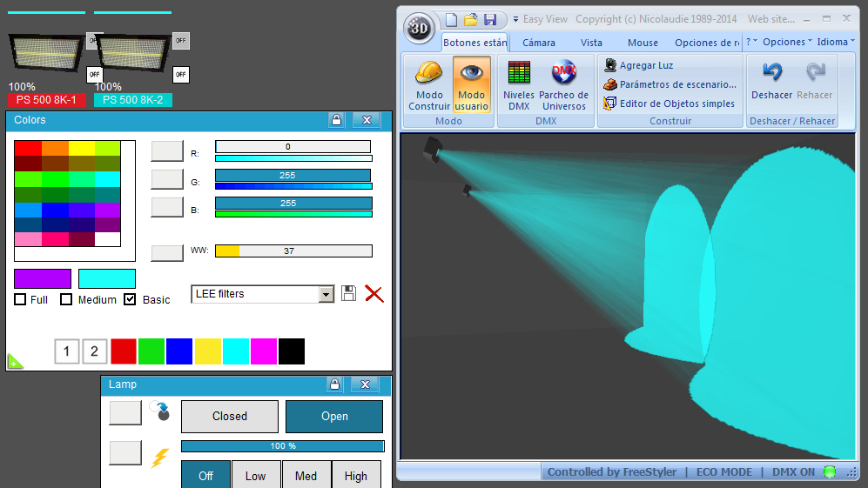Adjust the G channel slider showing 255
Screen dimensions: 868x488
pos(293,175)
